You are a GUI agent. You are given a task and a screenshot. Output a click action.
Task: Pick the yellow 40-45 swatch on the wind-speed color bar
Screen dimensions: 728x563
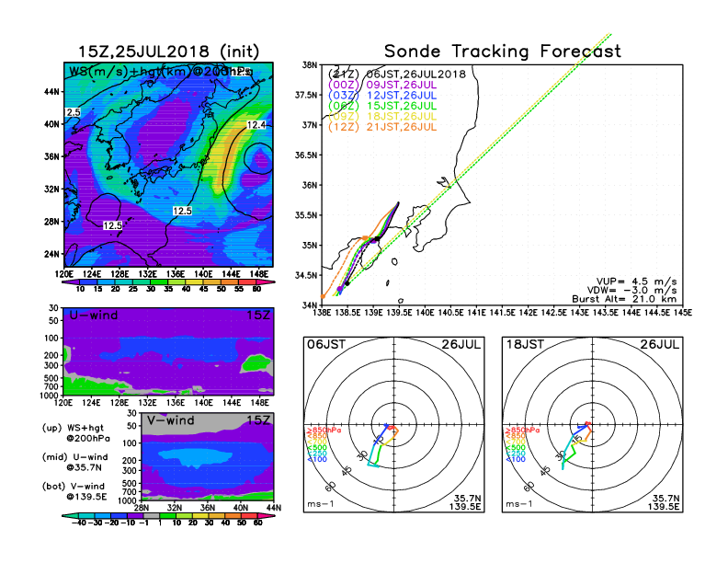(x=195, y=282)
